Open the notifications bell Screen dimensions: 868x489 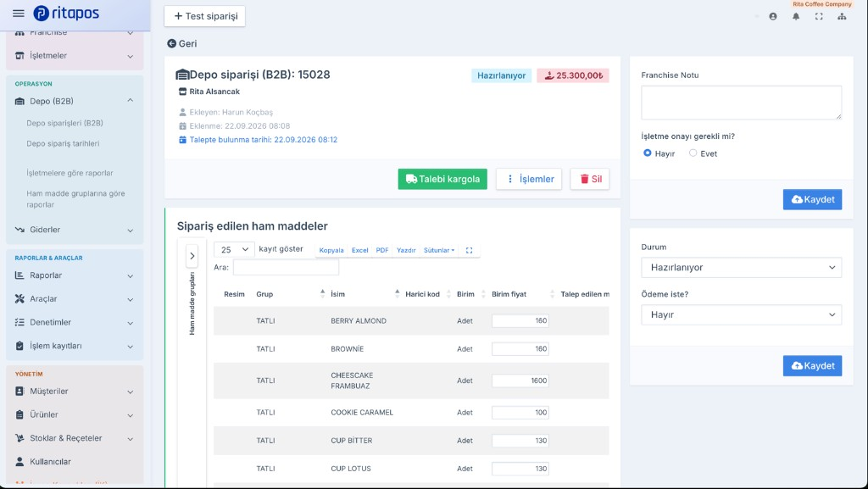point(796,17)
